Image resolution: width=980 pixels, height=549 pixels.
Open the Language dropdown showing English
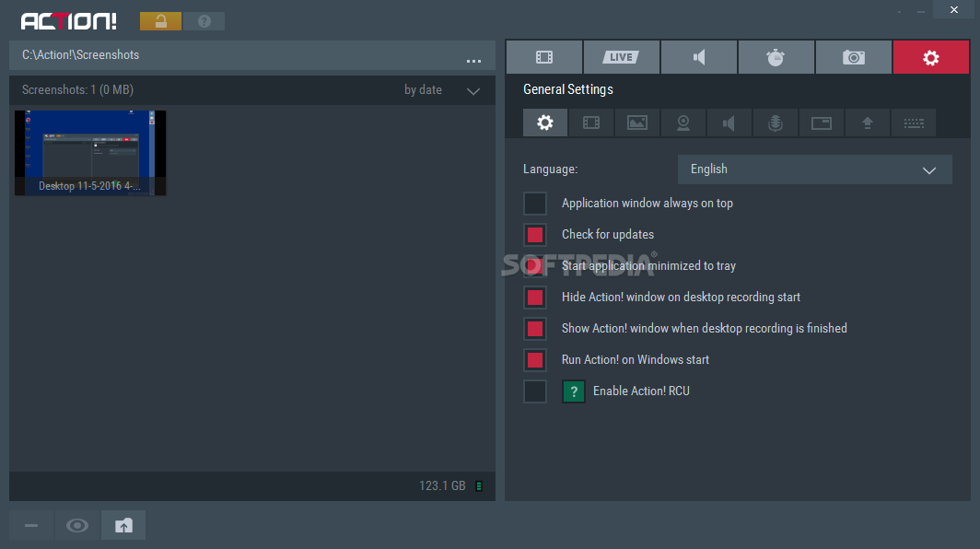[815, 169]
